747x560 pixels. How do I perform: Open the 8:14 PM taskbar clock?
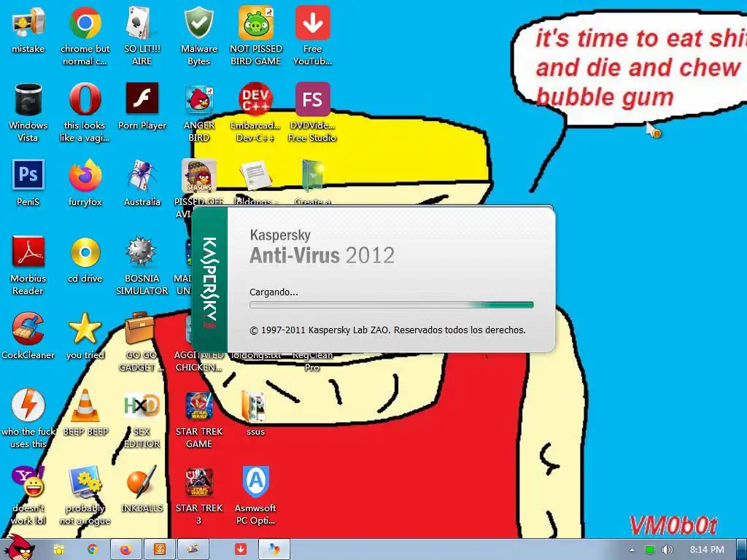tap(707, 550)
